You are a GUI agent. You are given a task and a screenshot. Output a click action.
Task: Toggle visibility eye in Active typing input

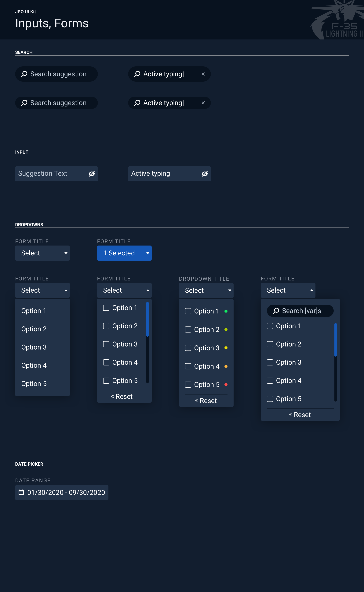coord(205,174)
